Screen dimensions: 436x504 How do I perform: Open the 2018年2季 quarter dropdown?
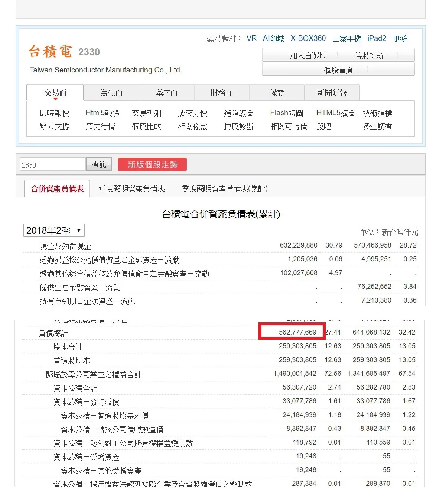pos(54,230)
